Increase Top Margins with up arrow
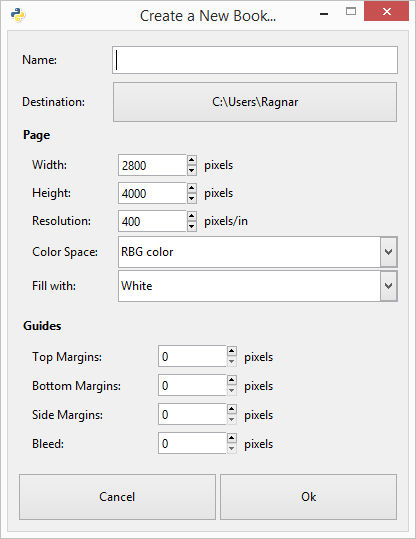This screenshot has height=539, width=416. tap(232, 351)
